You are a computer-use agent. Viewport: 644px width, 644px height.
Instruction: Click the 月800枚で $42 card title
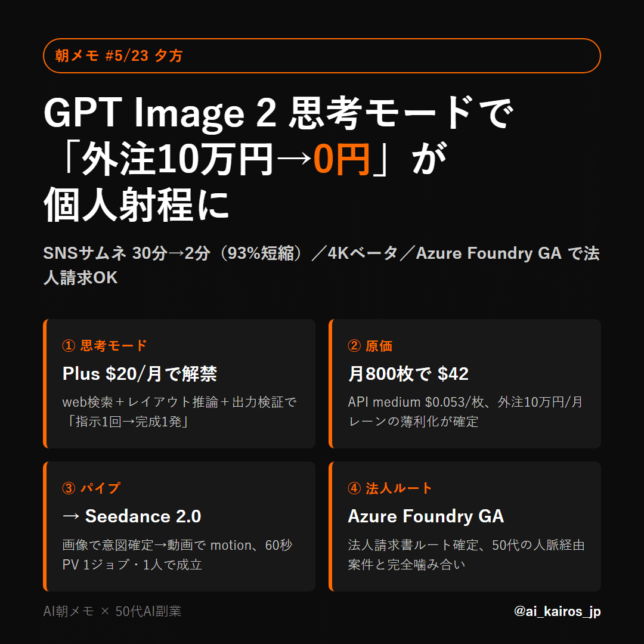pos(408,374)
